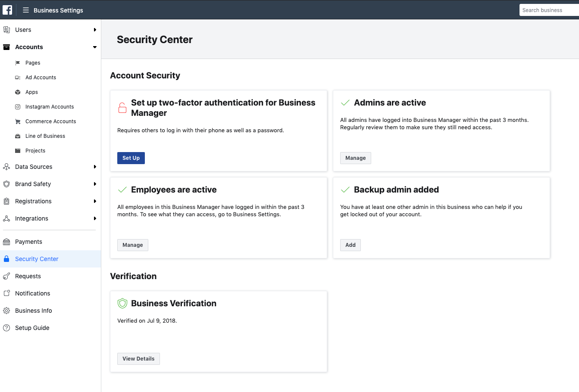This screenshot has width=579, height=392.
Task: Click the Security Center page heading
Action: click(x=155, y=40)
